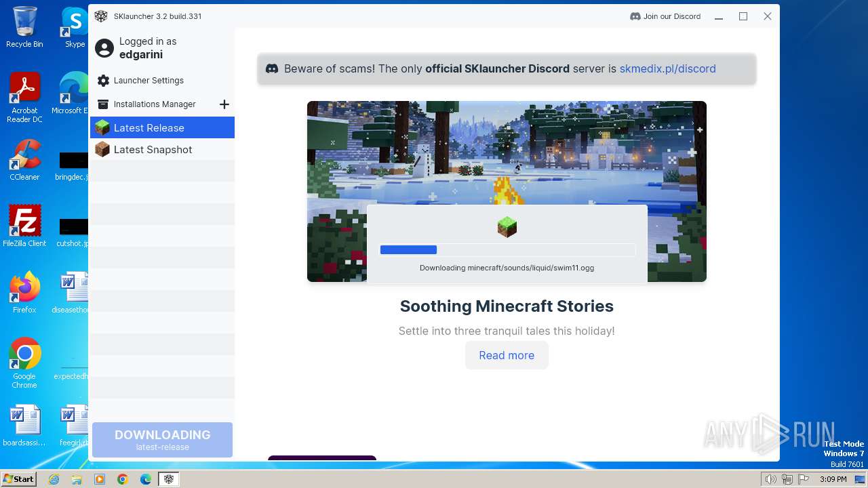
Task: Minimize the SKlauncher window
Action: pos(719,16)
